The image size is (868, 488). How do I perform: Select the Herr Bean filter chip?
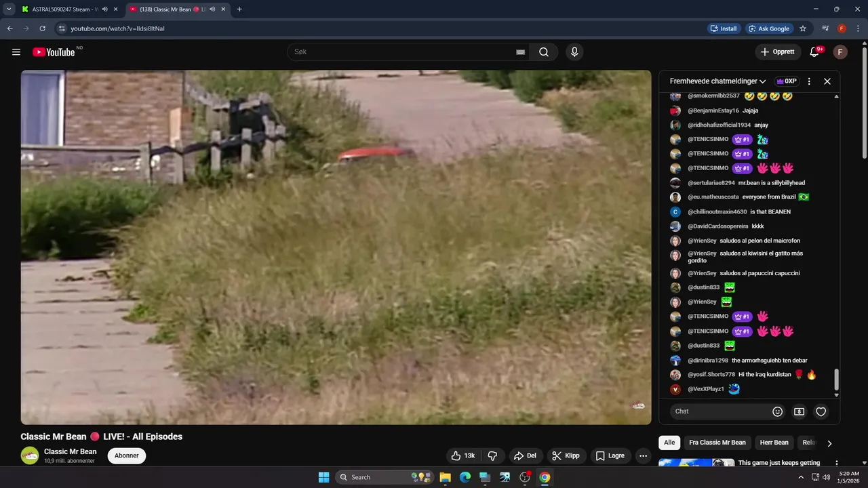tap(774, 443)
